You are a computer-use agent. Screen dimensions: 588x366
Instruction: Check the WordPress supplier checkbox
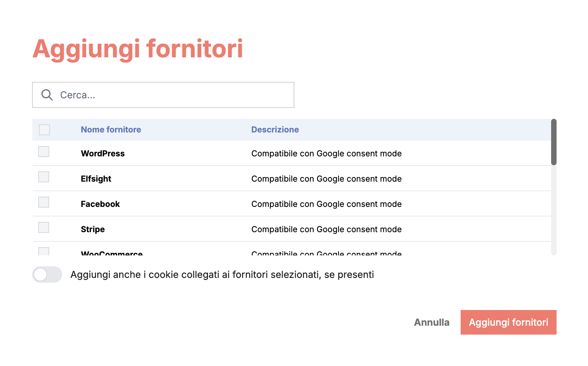(x=44, y=152)
